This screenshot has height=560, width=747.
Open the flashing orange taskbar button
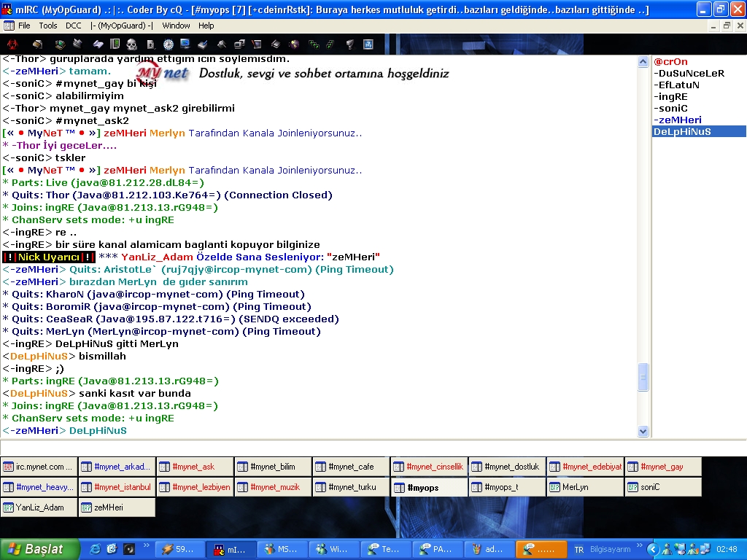541,549
